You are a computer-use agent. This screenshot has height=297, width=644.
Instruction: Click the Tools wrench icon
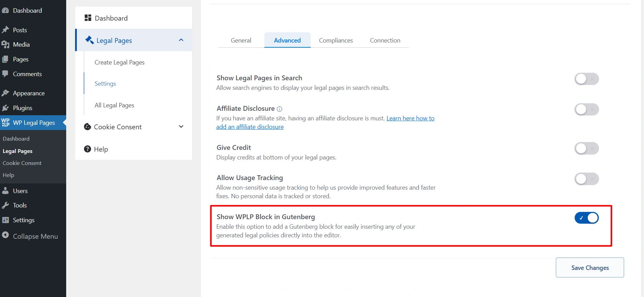[5, 205]
